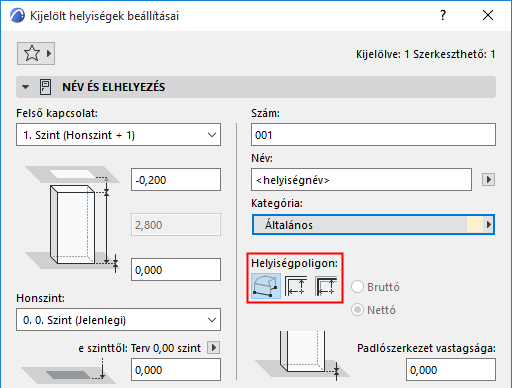
Task: Open the room name list arrow beside Név
Action: coord(488,180)
